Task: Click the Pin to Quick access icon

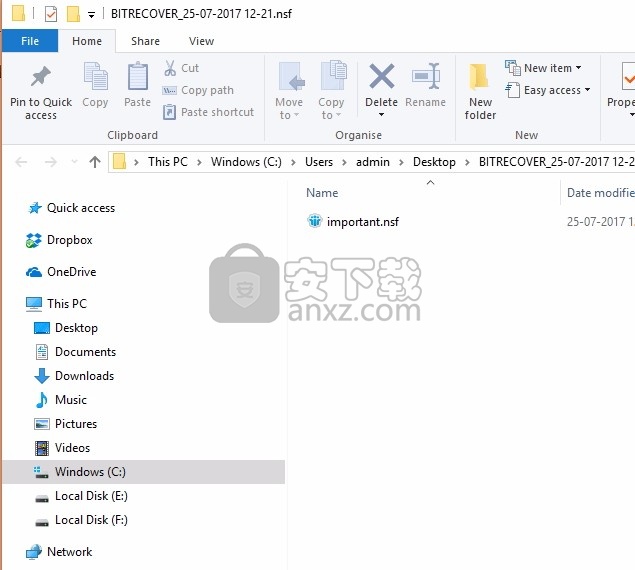Action: tap(40, 76)
